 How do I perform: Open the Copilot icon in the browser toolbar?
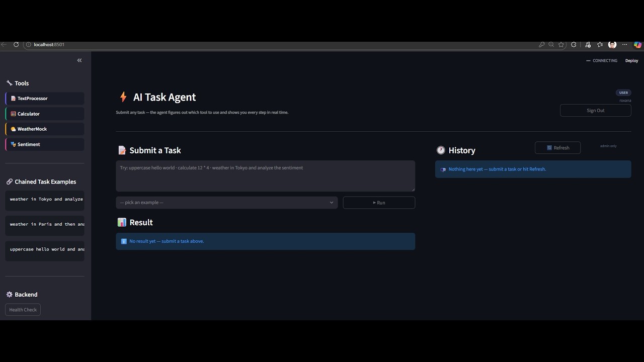tap(638, 45)
